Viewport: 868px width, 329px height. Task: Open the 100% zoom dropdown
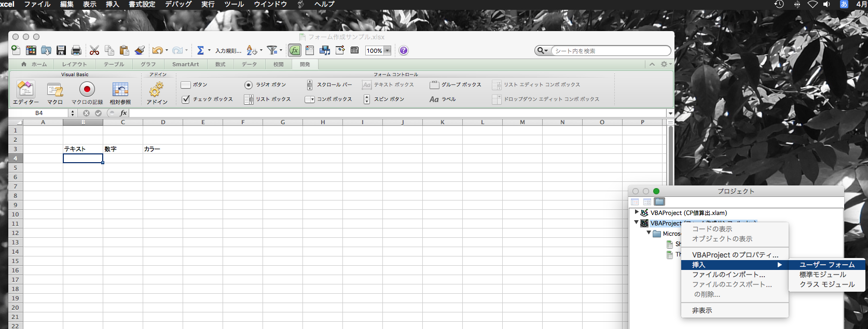[387, 51]
